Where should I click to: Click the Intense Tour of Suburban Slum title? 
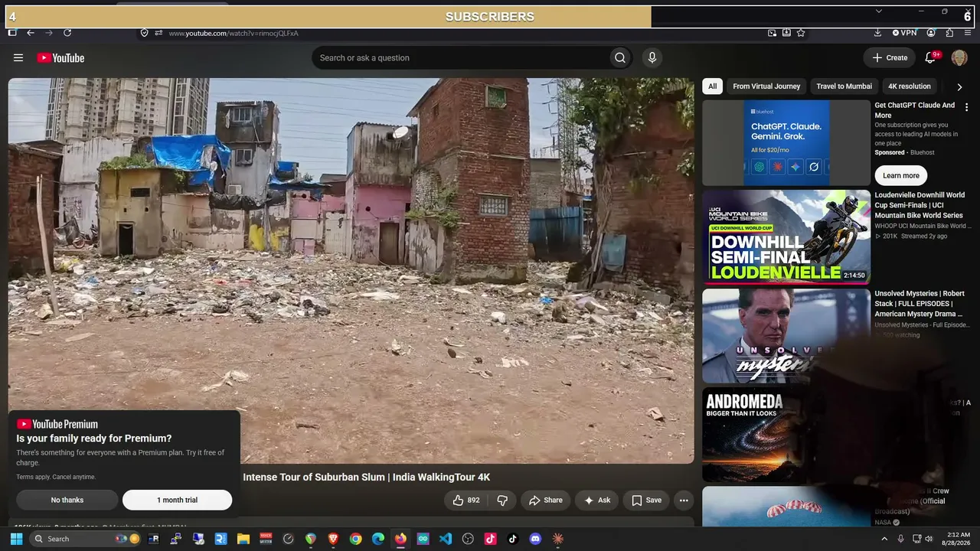(x=367, y=477)
